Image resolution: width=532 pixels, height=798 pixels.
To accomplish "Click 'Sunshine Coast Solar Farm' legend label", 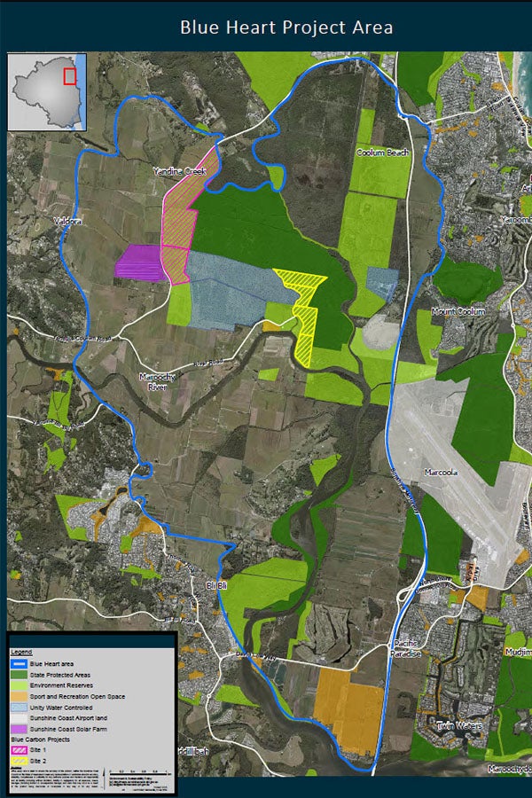I will tap(68, 730).
